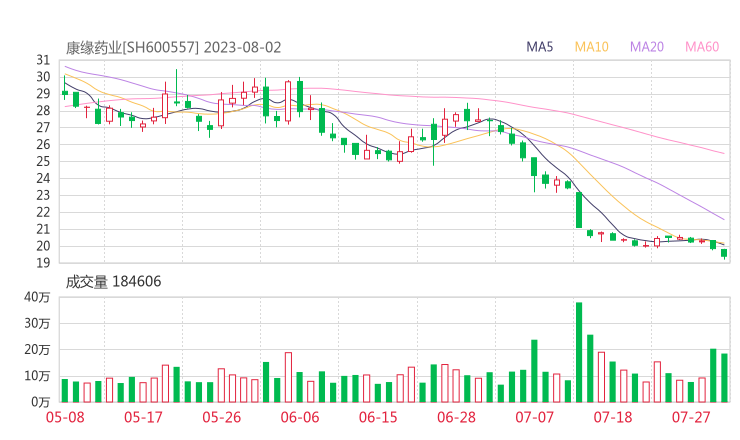
Task: Click the 19 price axis label
Action: (43, 263)
